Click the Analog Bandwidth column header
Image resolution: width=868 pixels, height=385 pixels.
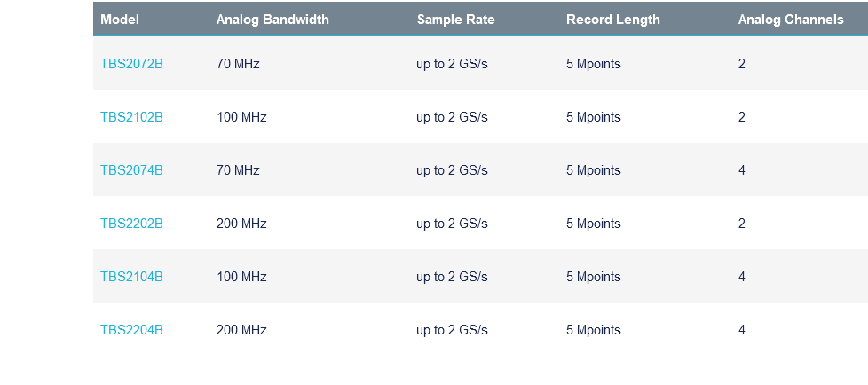click(272, 20)
